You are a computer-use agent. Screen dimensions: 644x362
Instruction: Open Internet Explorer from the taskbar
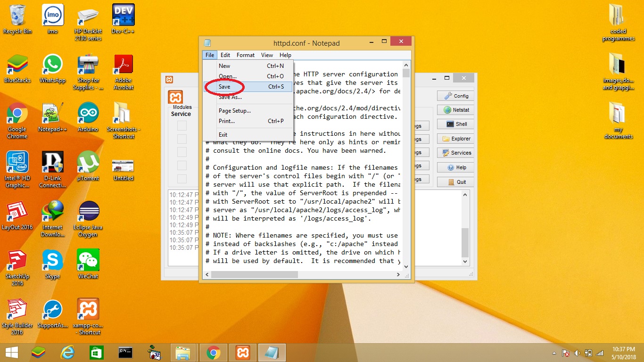tap(68, 352)
